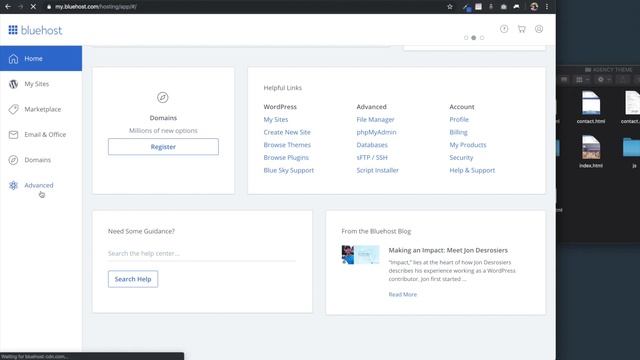Image resolution: width=640 pixels, height=360 pixels.
Task: Open File Manager link
Action: 376,120
